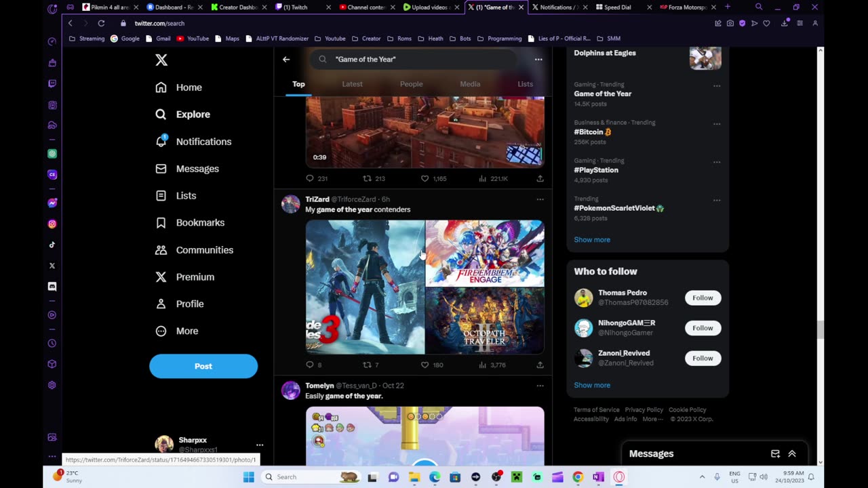Screen dimensions: 868x488
Task: Go to Home in the sidebar
Action: click(179, 87)
